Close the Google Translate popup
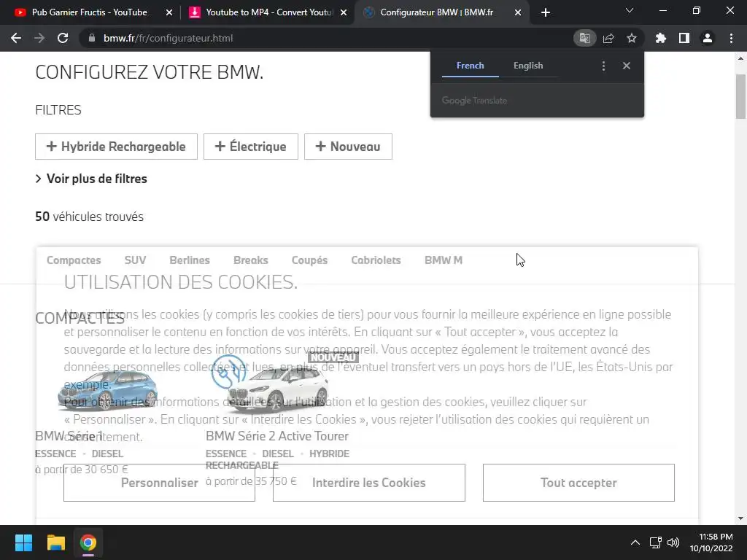Screen dimensions: 747x560 [x=627, y=66]
